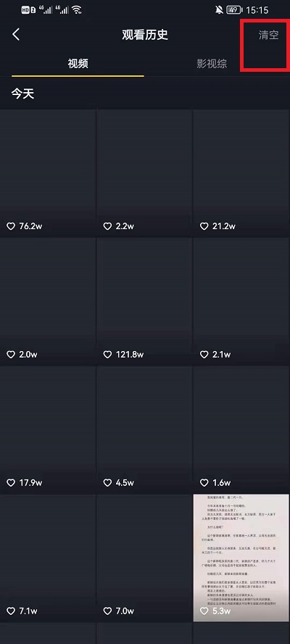Open the video thumbnail with 7.1w likes
Screen dimensions: 290x644
click(48, 558)
